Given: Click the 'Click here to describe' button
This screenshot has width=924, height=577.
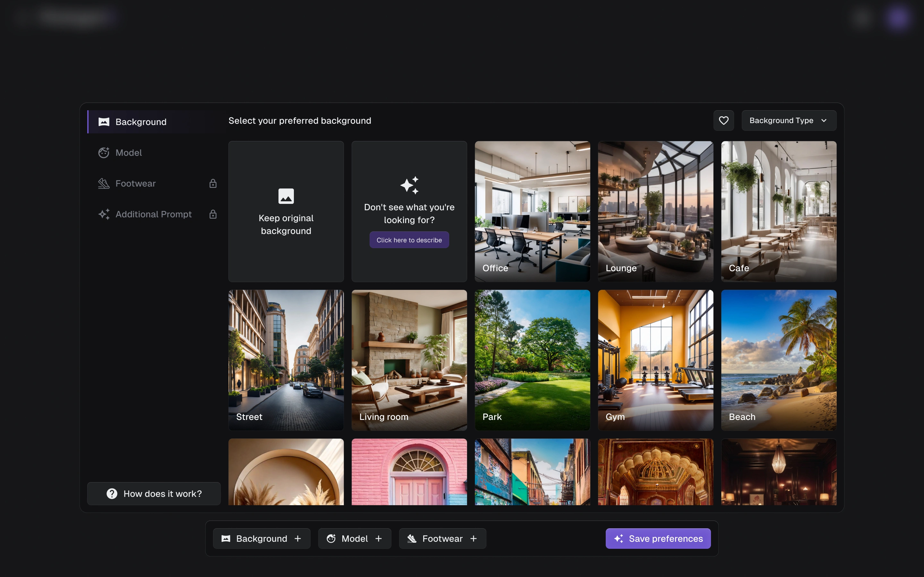Looking at the screenshot, I should pyautogui.click(x=409, y=240).
